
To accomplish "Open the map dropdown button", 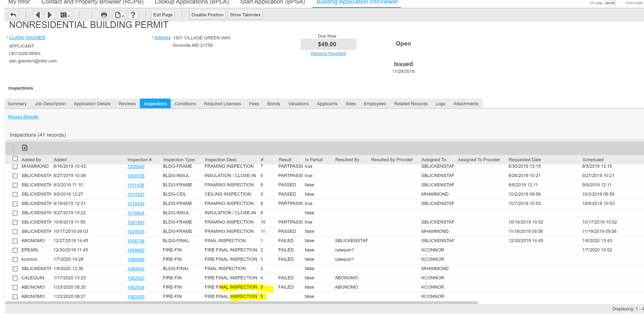I will pos(64,15).
